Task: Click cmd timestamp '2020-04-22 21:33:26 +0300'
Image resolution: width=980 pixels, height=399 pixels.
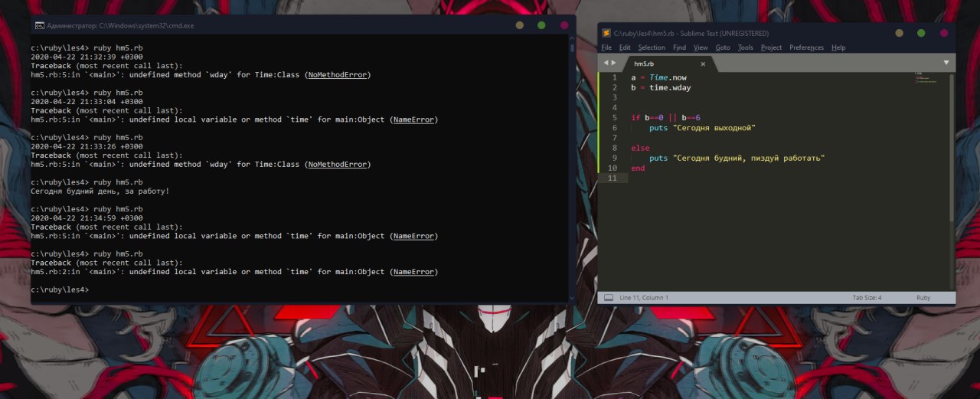Action: tap(87, 146)
